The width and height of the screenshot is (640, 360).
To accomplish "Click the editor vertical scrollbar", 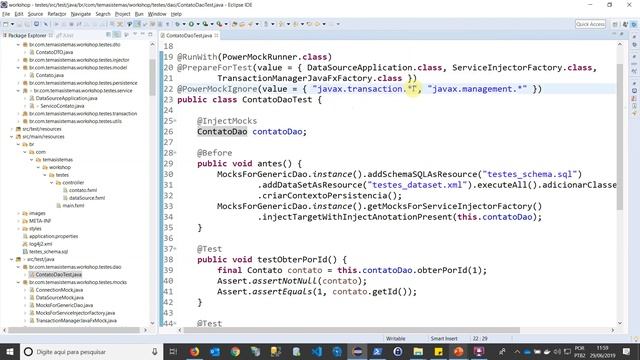I will (620, 137).
